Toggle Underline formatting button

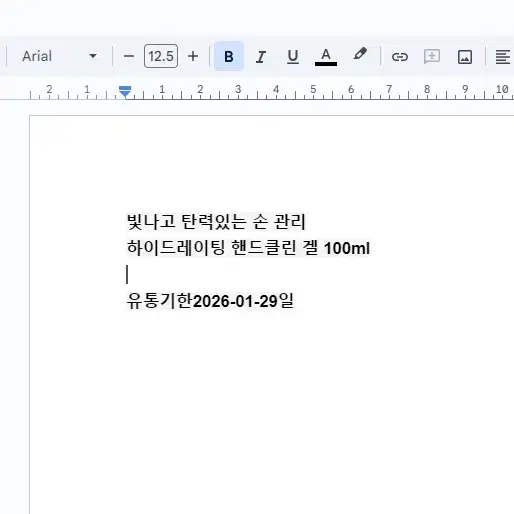point(293,56)
